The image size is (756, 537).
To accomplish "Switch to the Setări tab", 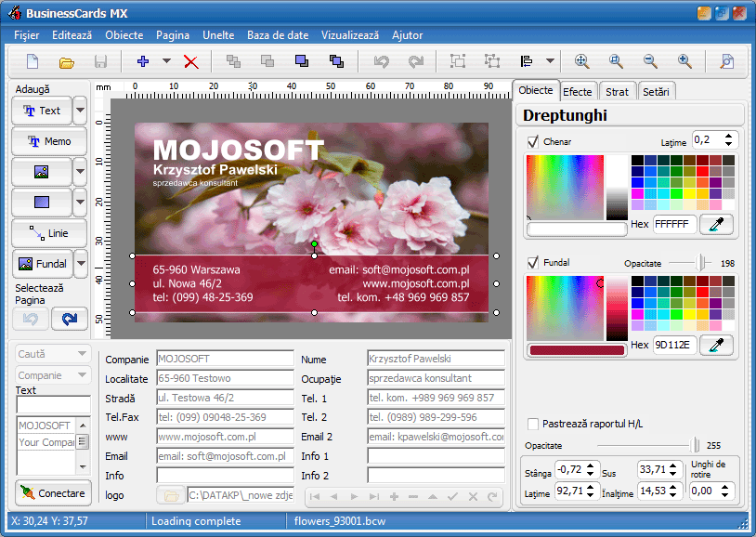I will click(656, 92).
